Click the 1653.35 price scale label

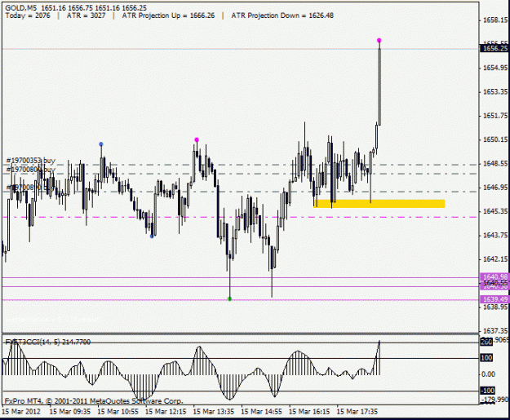click(x=495, y=91)
